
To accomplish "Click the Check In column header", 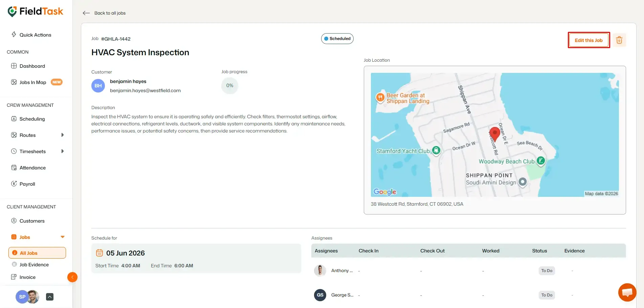I will [x=369, y=251].
